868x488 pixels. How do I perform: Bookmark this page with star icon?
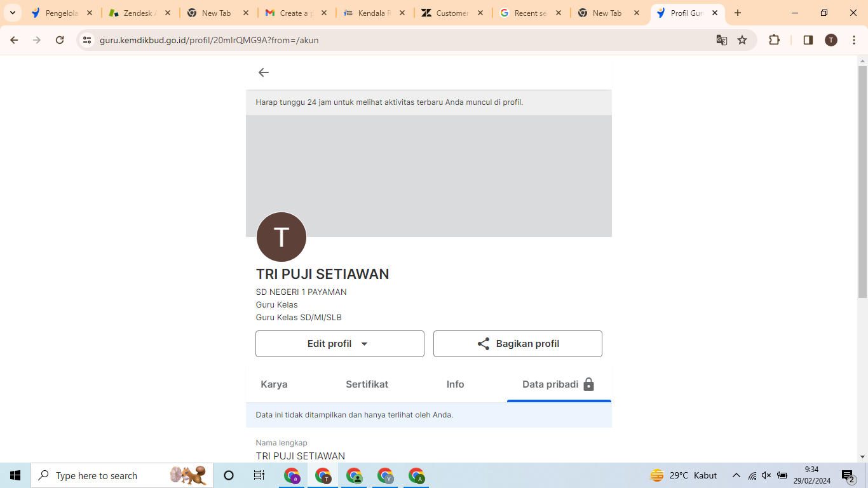pyautogui.click(x=742, y=40)
